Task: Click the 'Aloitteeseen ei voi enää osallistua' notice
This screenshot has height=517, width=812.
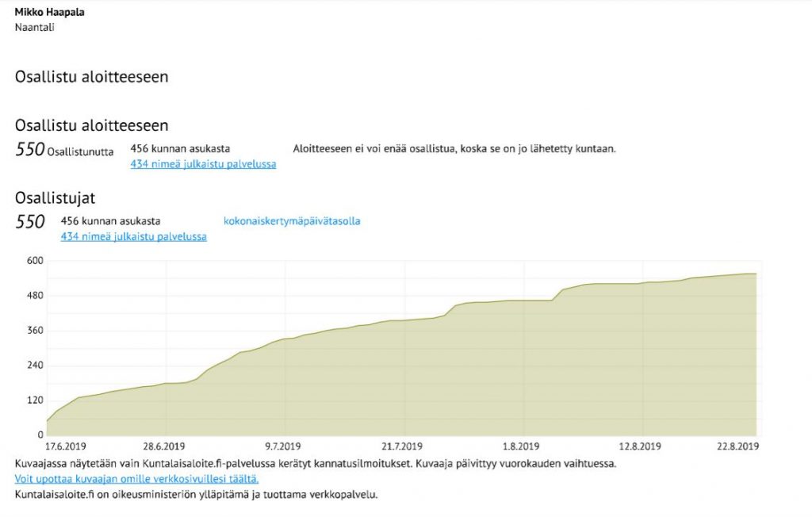Action: [x=454, y=148]
